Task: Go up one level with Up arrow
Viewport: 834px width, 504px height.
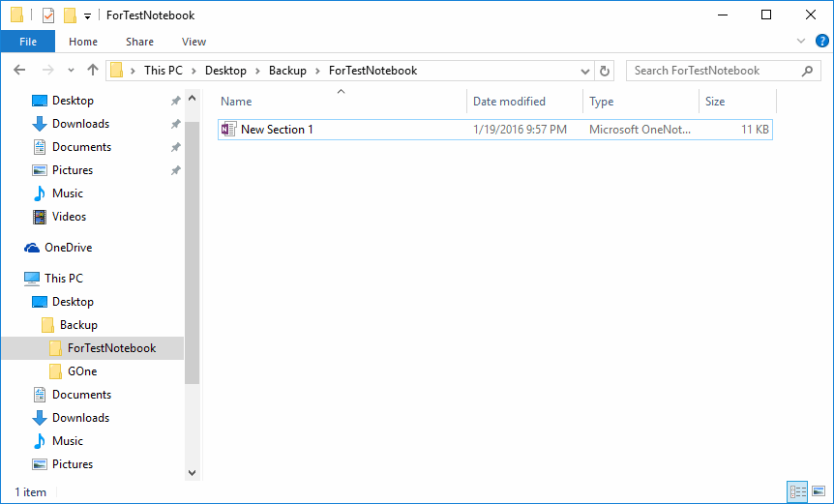Action: [x=93, y=71]
